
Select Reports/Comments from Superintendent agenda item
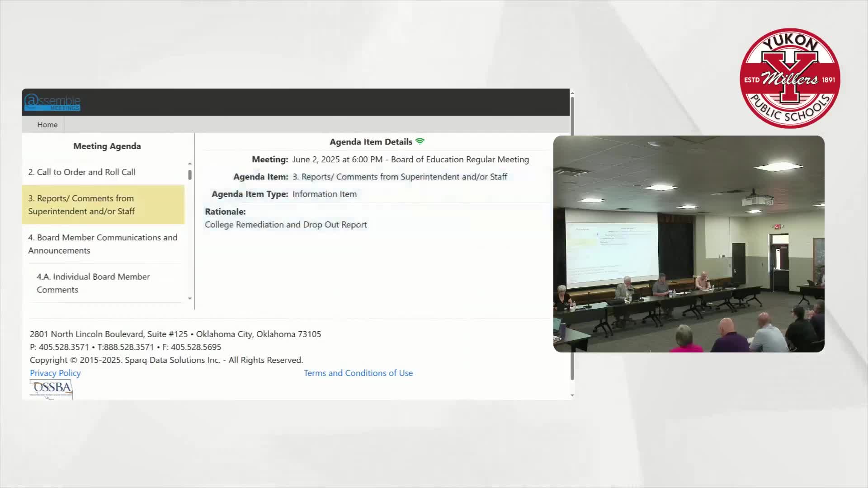tap(81, 205)
